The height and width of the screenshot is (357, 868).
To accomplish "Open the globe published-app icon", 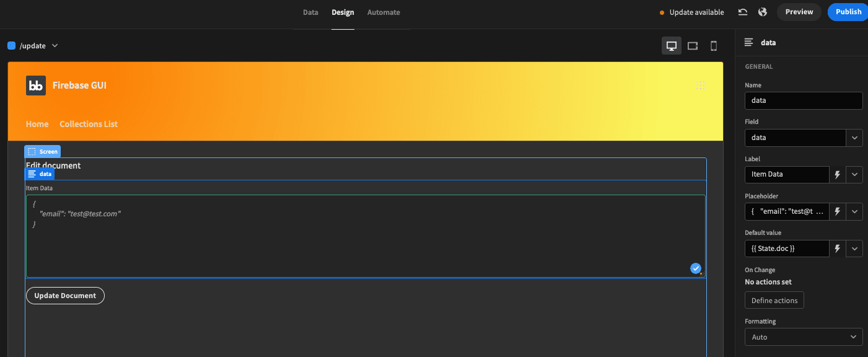I will pos(763,12).
